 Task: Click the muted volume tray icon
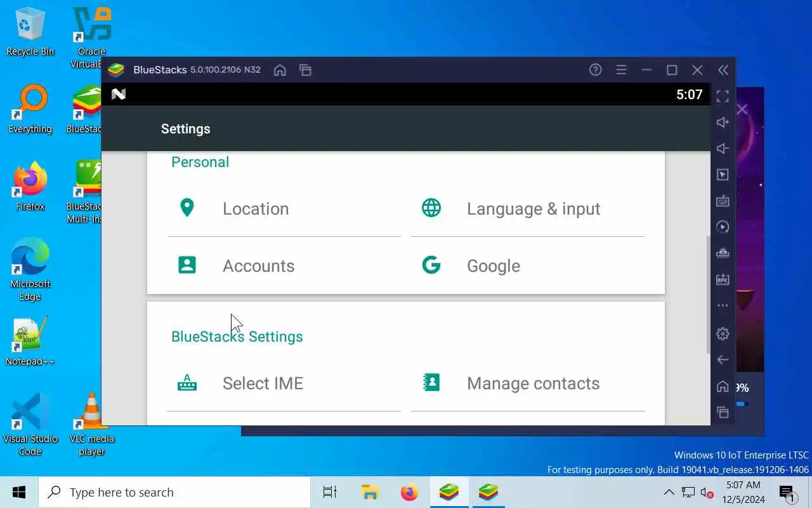click(x=707, y=492)
